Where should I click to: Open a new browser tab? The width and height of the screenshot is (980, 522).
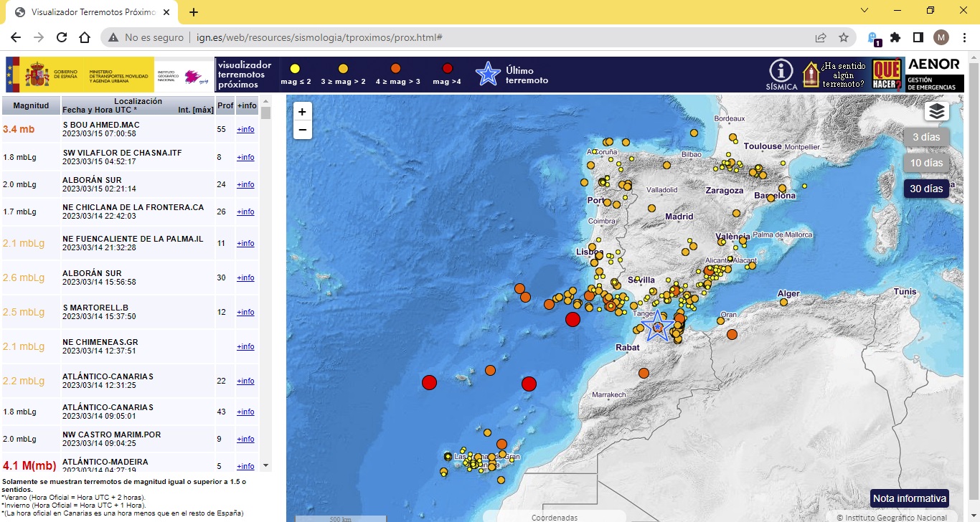pos(194,12)
